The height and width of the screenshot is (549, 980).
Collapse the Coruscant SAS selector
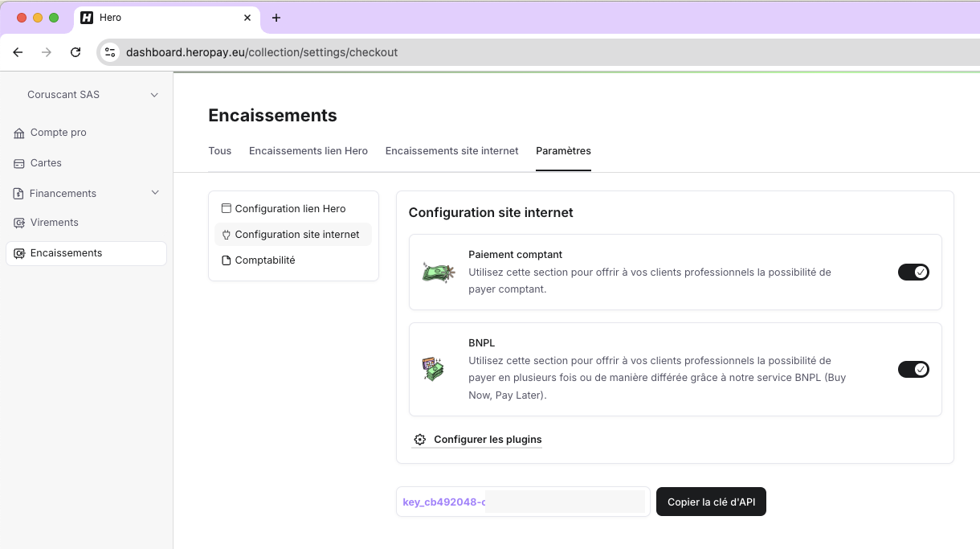154,94
